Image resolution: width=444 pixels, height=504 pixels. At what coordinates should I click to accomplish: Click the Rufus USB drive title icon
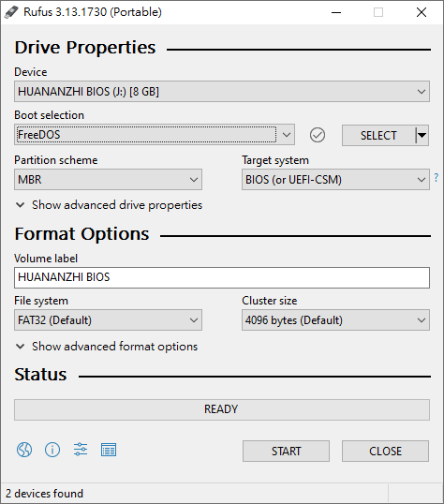(11, 12)
